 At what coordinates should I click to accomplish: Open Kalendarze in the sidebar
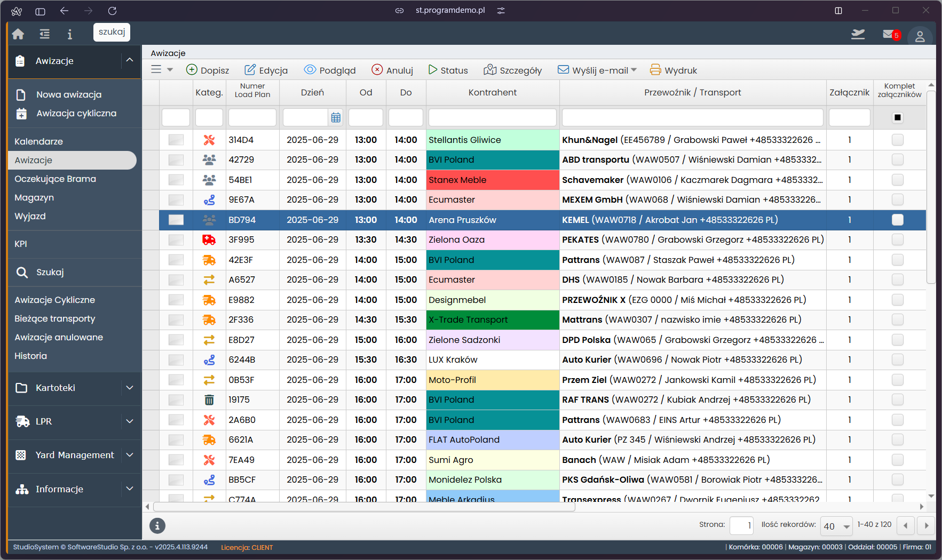[38, 141]
